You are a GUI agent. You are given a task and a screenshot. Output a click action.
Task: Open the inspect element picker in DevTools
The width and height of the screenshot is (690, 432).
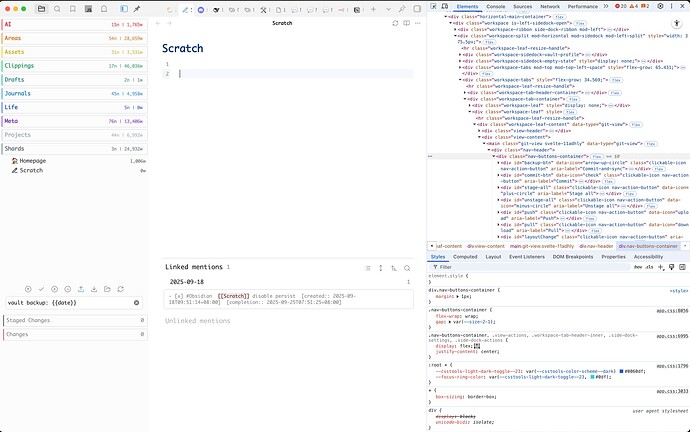click(x=435, y=6)
